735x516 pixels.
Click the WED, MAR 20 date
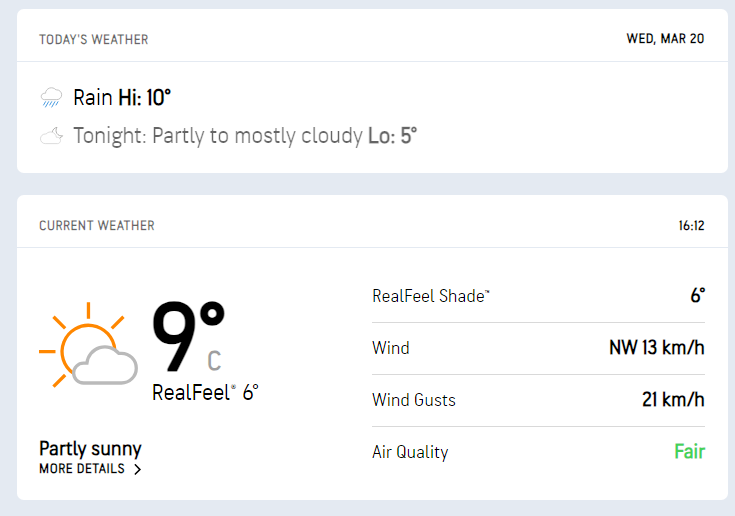pyautogui.click(x=665, y=40)
